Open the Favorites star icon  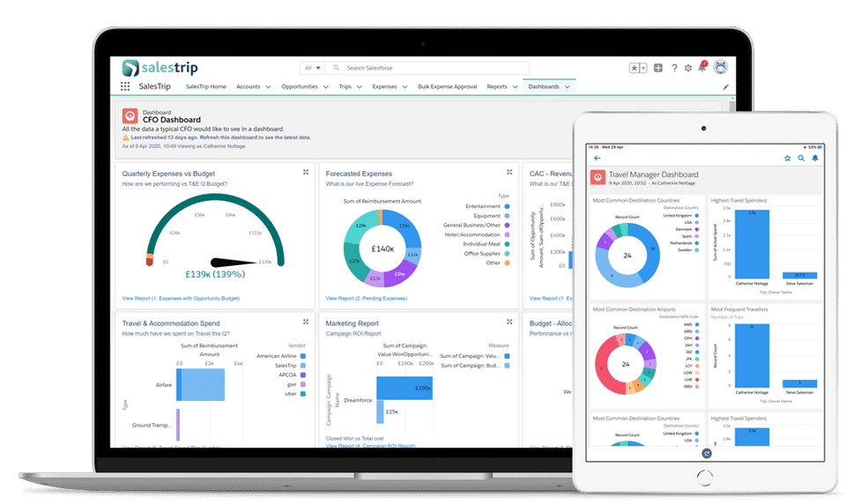(634, 68)
